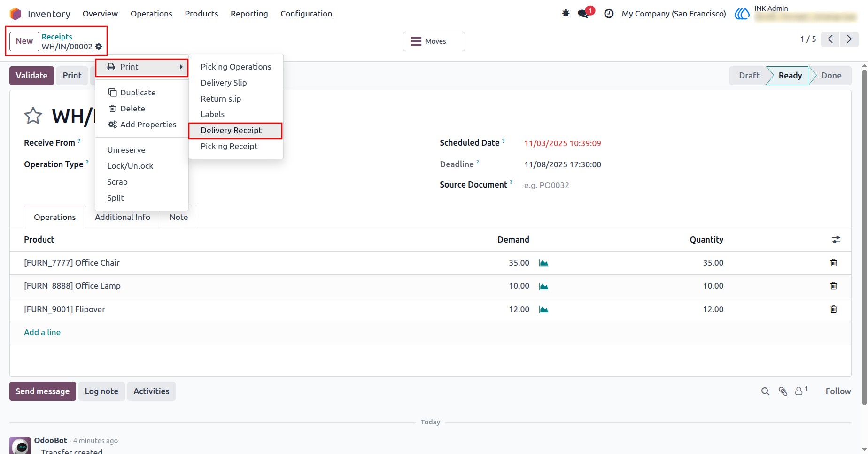
Task: Click the gear icon next to WH/IN/00002
Action: point(99,47)
